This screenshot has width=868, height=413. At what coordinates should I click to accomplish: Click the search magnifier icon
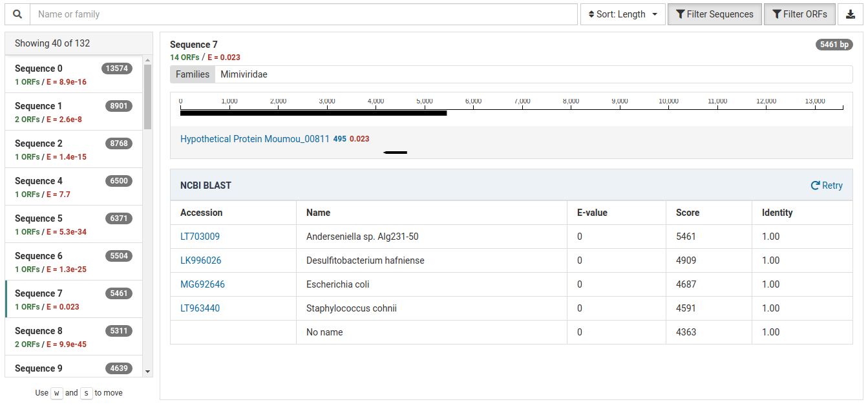17,14
